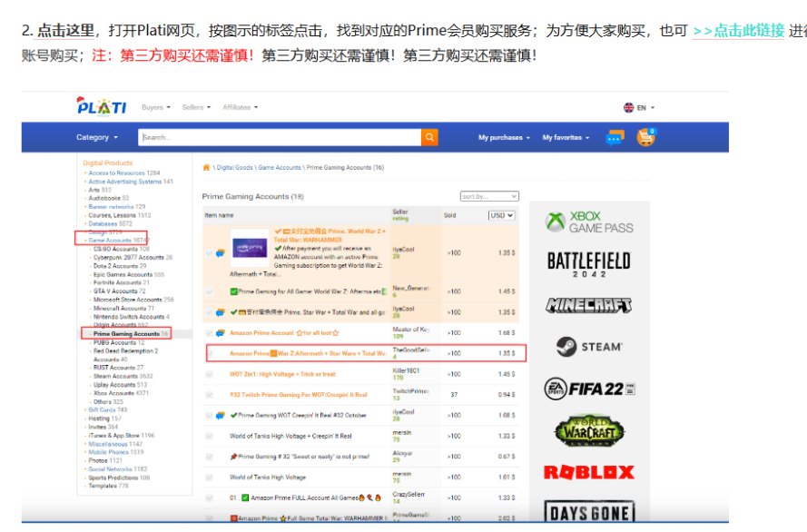
Task: Click the Plati logo
Action: click(102, 106)
